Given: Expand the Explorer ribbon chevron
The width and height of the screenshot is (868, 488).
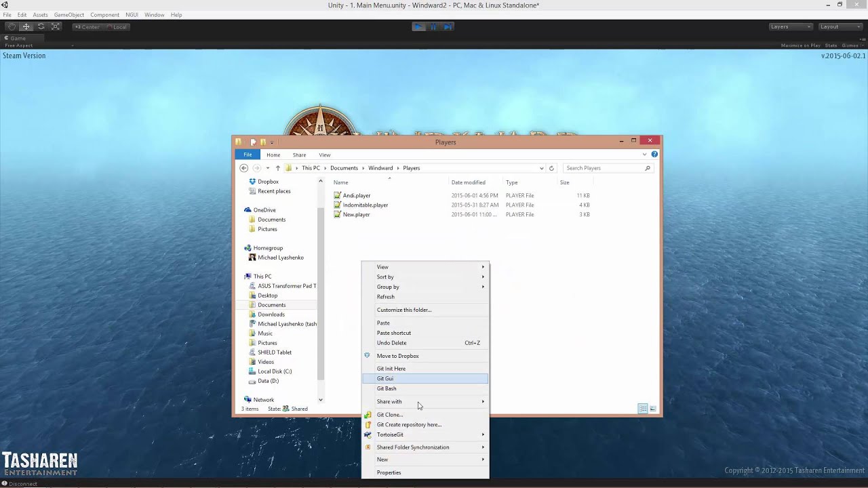Looking at the screenshot, I should [645, 155].
